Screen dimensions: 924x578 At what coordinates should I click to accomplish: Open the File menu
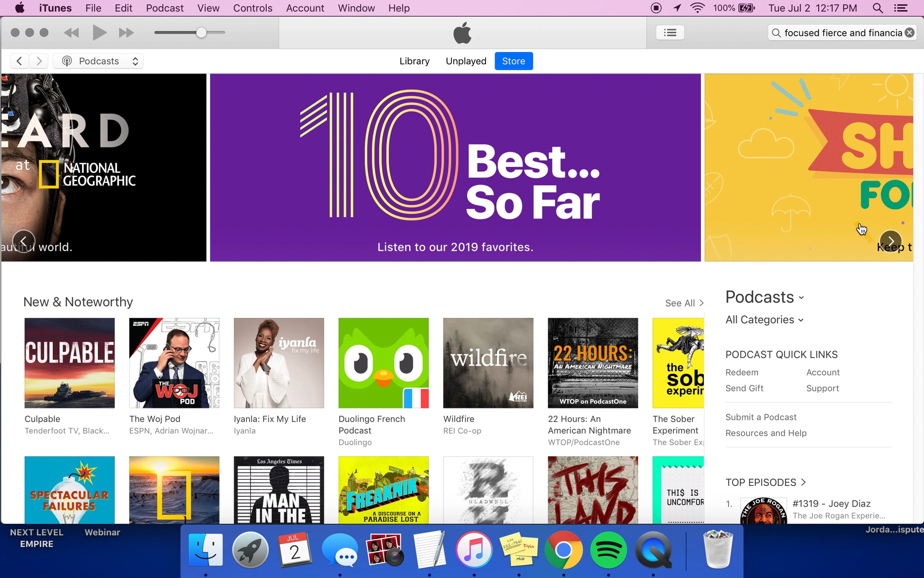tap(93, 8)
